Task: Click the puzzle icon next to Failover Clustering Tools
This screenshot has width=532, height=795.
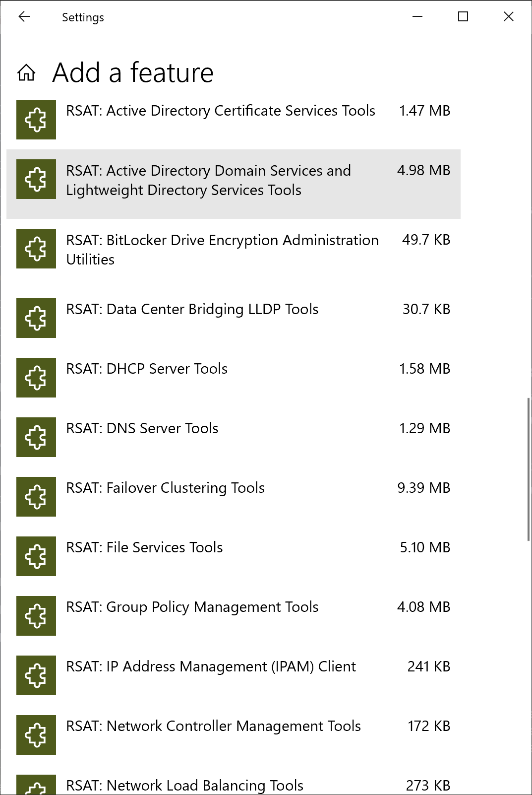Action: (x=36, y=497)
